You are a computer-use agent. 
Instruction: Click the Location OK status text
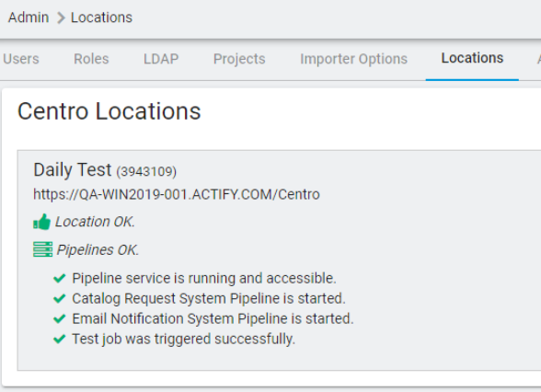pyautogui.click(x=95, y=222)
